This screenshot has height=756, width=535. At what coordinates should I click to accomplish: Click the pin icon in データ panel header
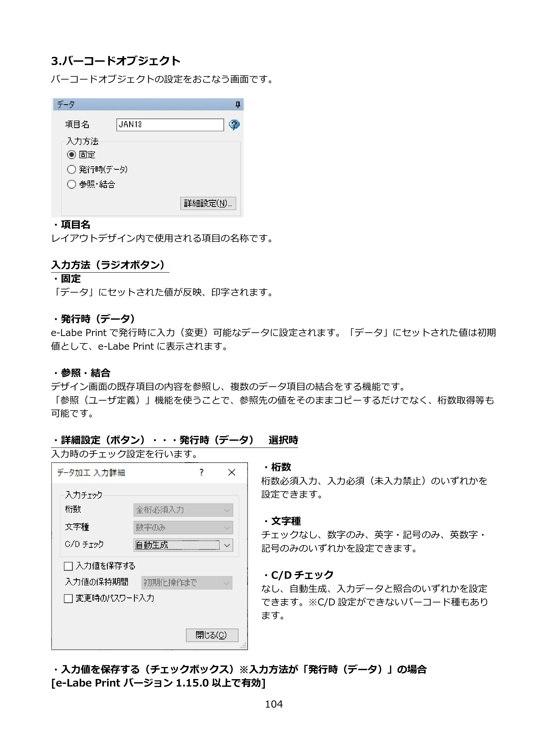click(x=238, y=105)
